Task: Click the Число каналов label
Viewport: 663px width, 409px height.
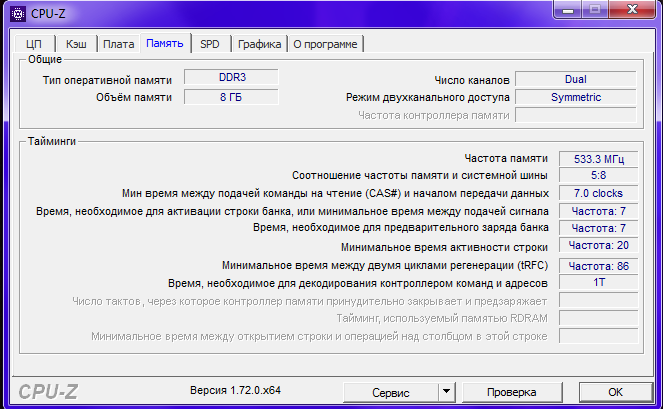Action: 472,80
